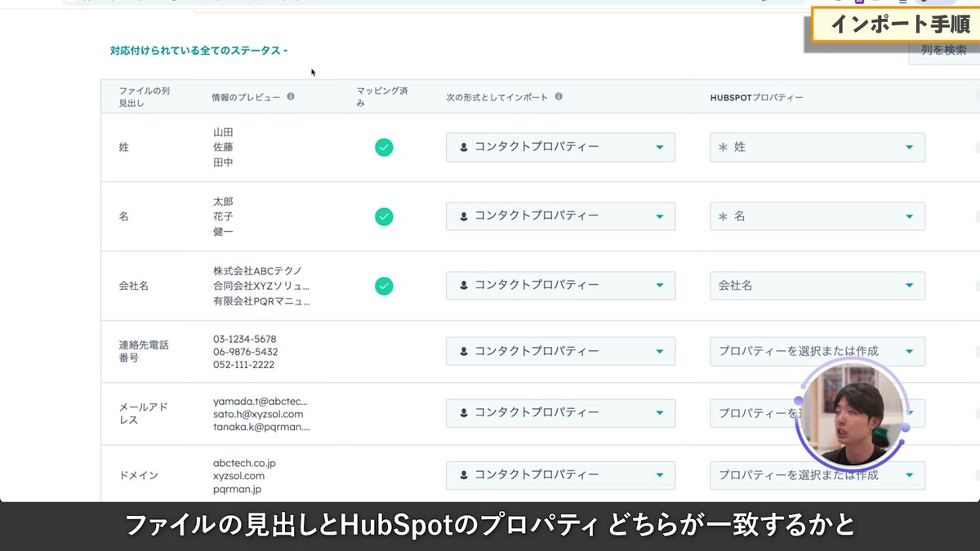Image resolution: width=980 pixels, height=551 pixels.
Task: Toggle the green mapped checkmark on 名 row
Action: (384, 216)
